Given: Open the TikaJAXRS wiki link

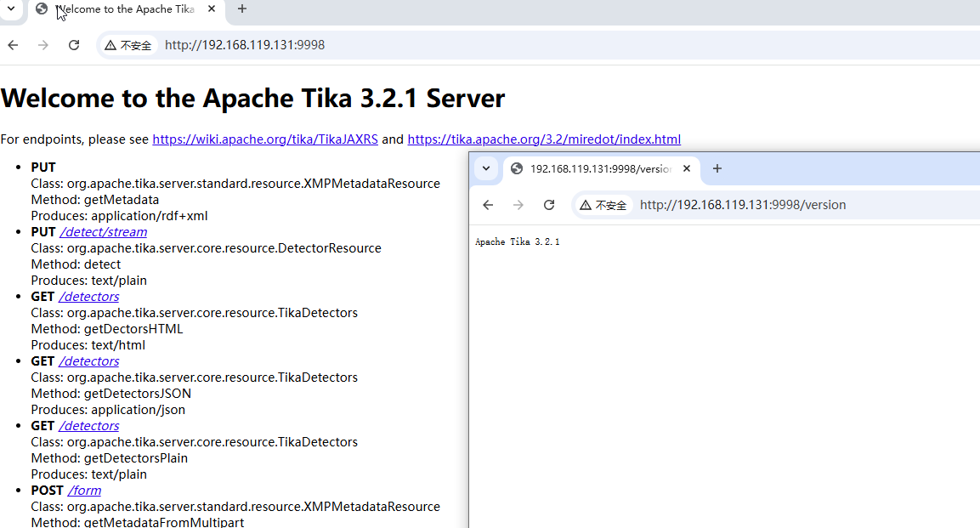Looking at the screenshot, I should (264, 139).
